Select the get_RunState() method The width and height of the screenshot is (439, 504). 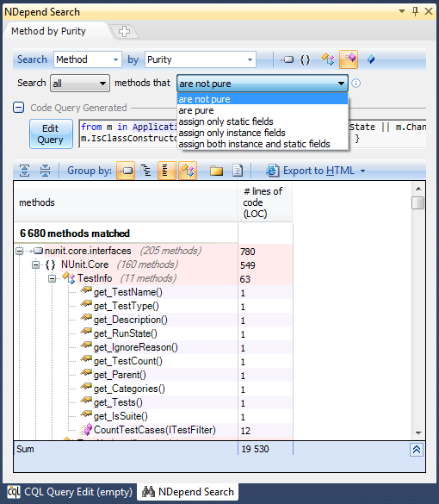pyautogui.click(x=126, y=333)
